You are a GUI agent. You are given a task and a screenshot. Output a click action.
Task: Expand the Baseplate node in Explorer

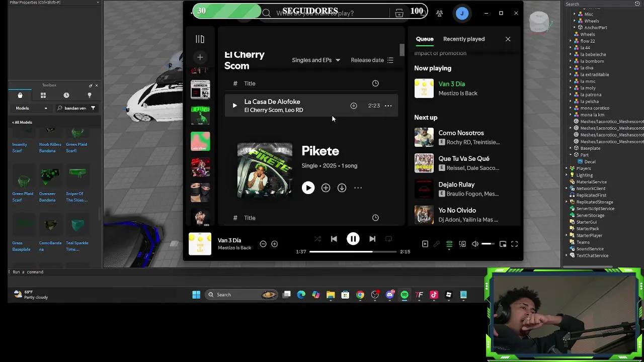click(x=571, y=148)
